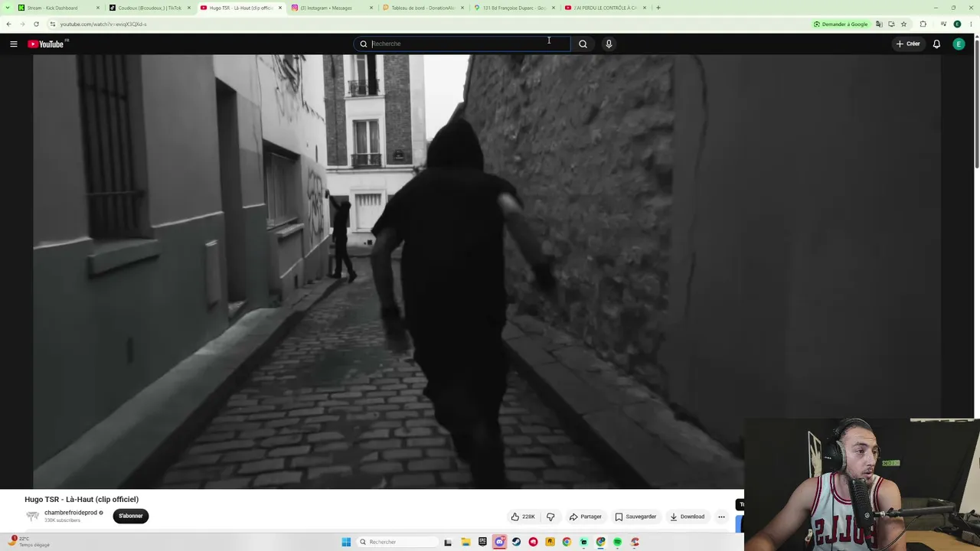Open the Chrome profile avatar
The height and width of the screenshot is (551, 980).
tap(957, 24)
